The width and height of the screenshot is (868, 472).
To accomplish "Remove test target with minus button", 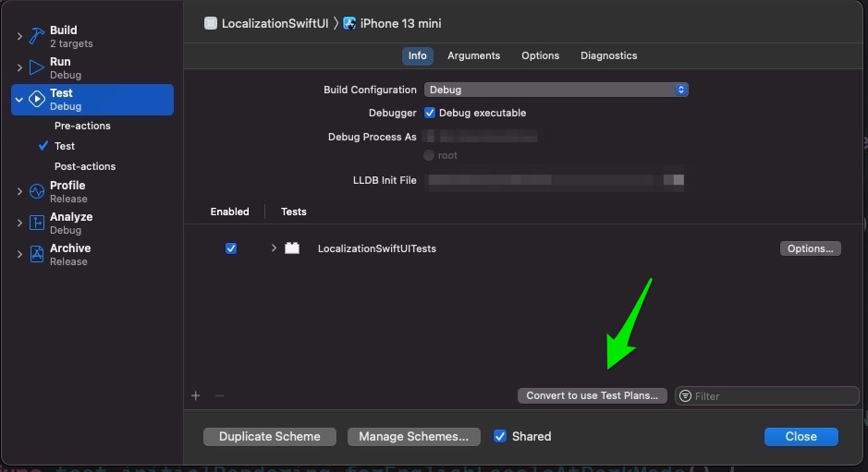I will [219, 395].
